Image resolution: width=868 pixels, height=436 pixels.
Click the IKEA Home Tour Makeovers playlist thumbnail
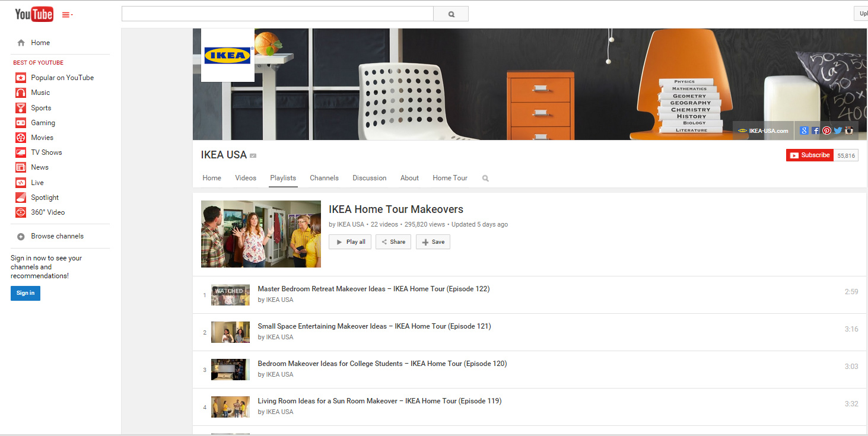[261, 234]
